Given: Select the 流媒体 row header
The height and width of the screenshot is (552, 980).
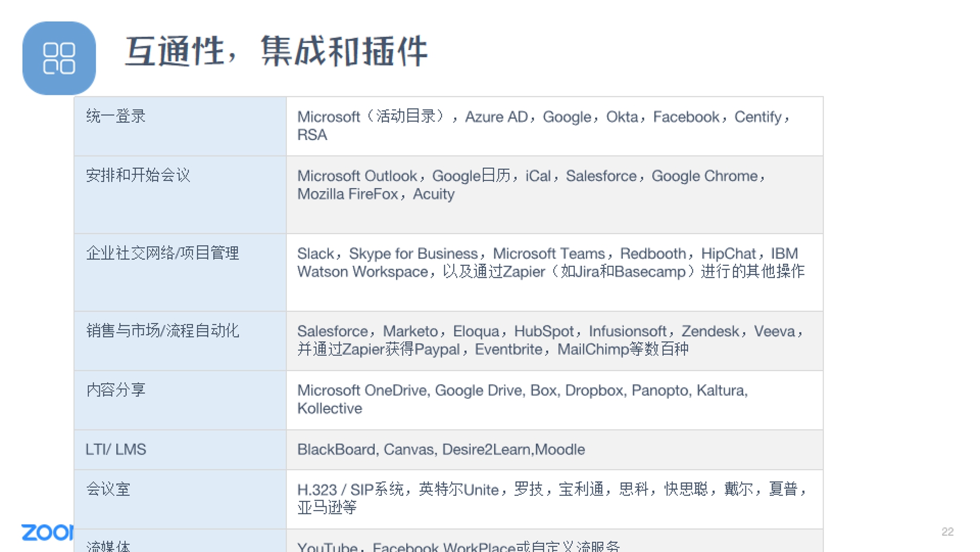Looking at the screenshot, I should click(180, 541).
